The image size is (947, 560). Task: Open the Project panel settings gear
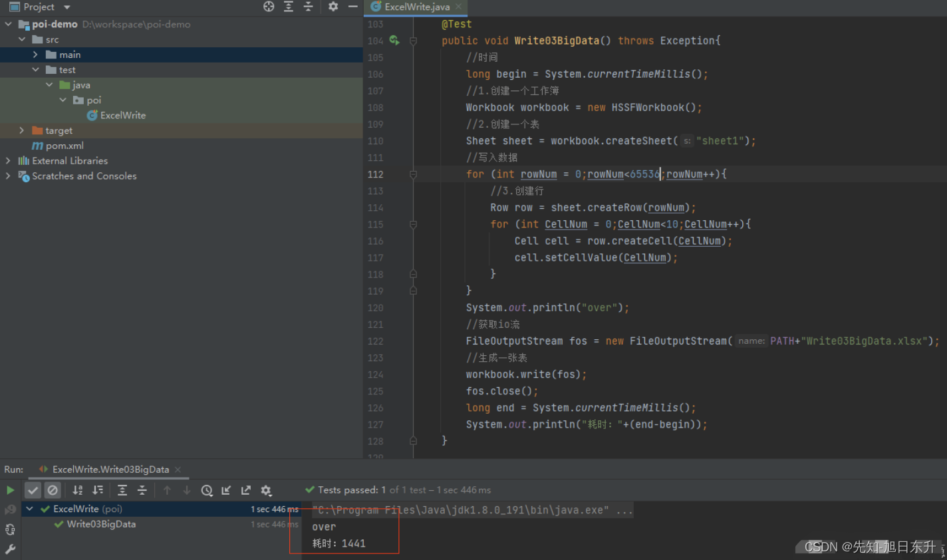point(333,7)
